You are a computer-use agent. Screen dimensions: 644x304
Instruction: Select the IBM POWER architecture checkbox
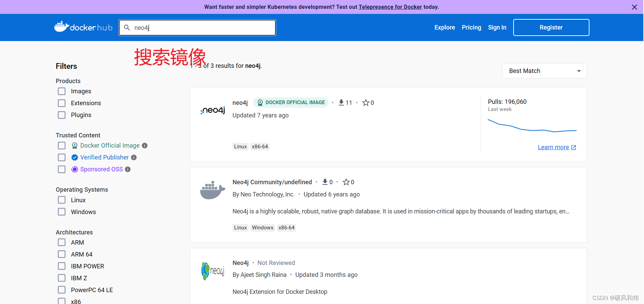pos(62,266)
